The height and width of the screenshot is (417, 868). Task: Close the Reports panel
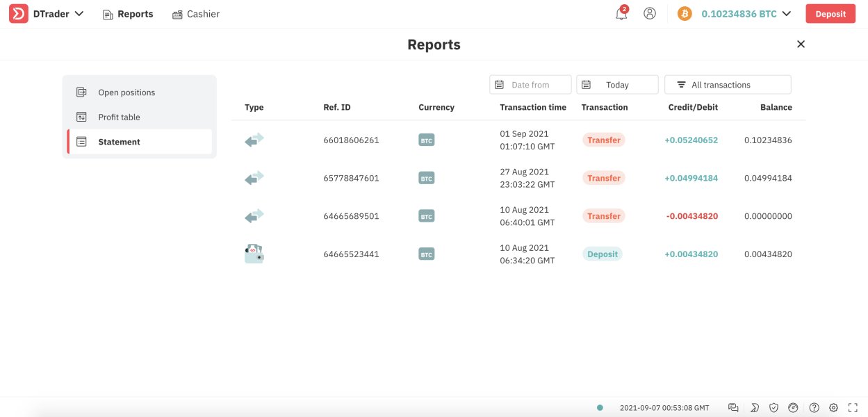801,44
